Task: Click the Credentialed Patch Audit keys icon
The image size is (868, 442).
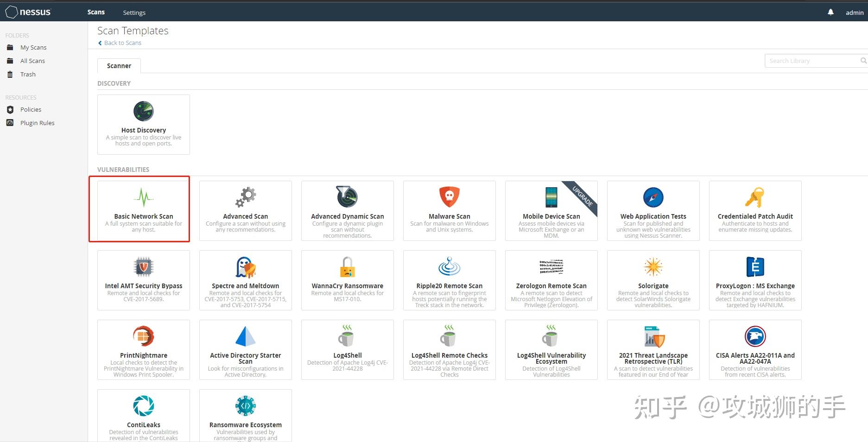Action: pyautogui.click(x=755, y=197)
